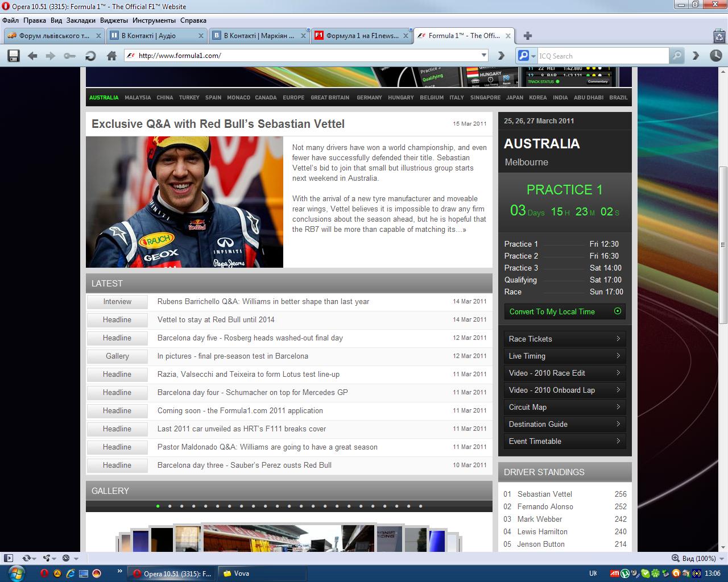Click the fast-forward arrow right of address bar
728x582 pixels.
[x=501, y=56]
